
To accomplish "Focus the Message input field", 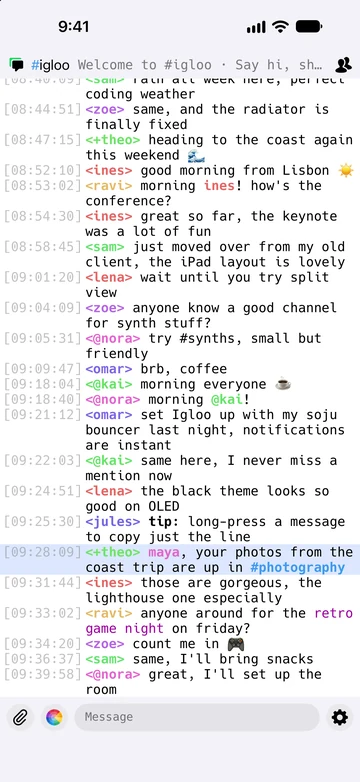I will tap(197, 717).
